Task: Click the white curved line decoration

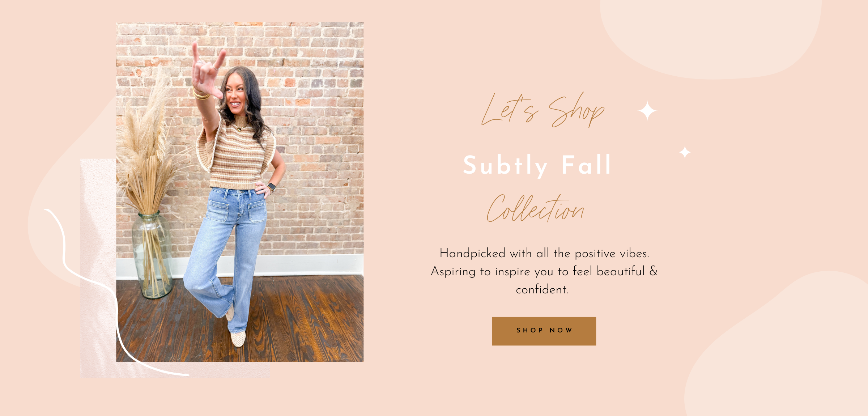Action: pos(98,289)
